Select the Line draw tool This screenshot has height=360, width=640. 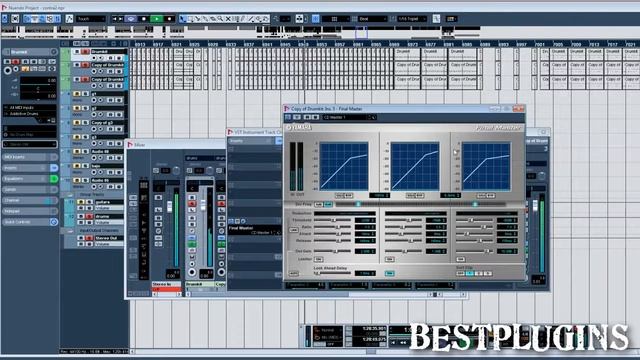(x=251, y=19)
